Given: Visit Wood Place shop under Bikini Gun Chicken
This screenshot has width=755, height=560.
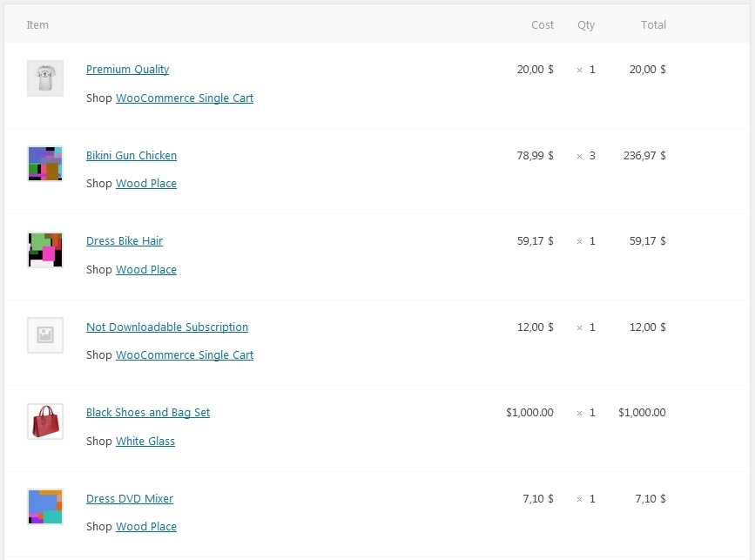Looking at the screenshot, I should [x=145, y=184].
